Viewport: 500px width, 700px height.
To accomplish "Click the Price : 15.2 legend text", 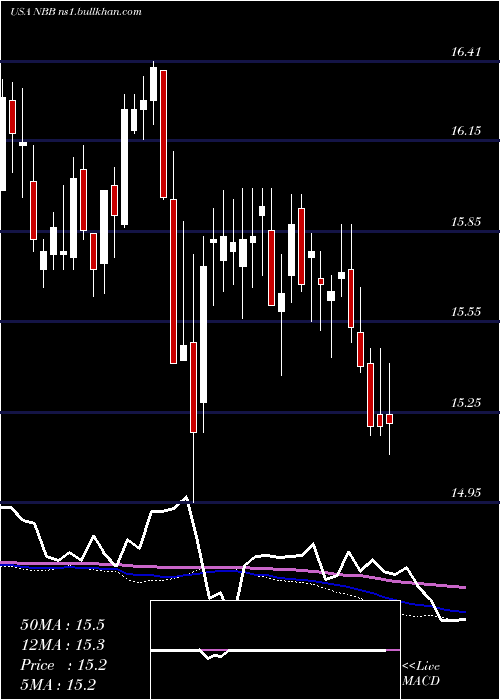I will point(63,665).
